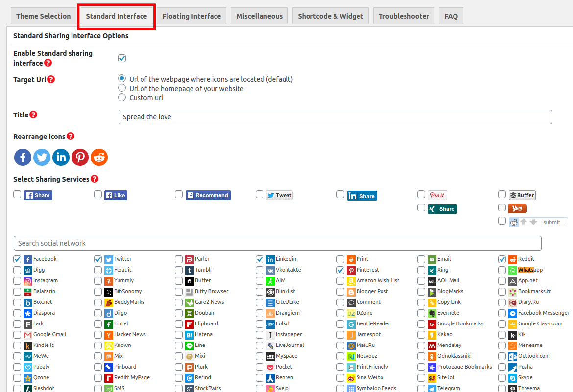Click the Facebook icon in Rearrange icons
Screen dimensions: 573x392
(x=23, y=158)
